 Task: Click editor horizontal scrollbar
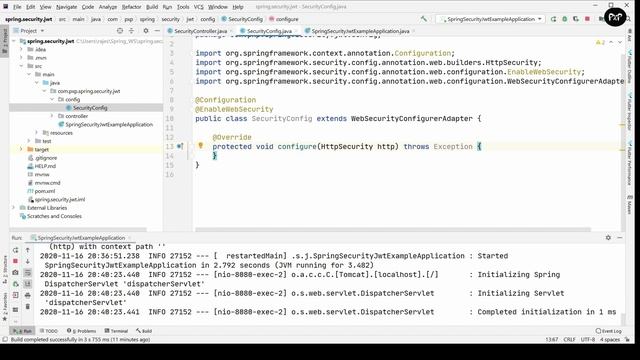coord(393,230)
